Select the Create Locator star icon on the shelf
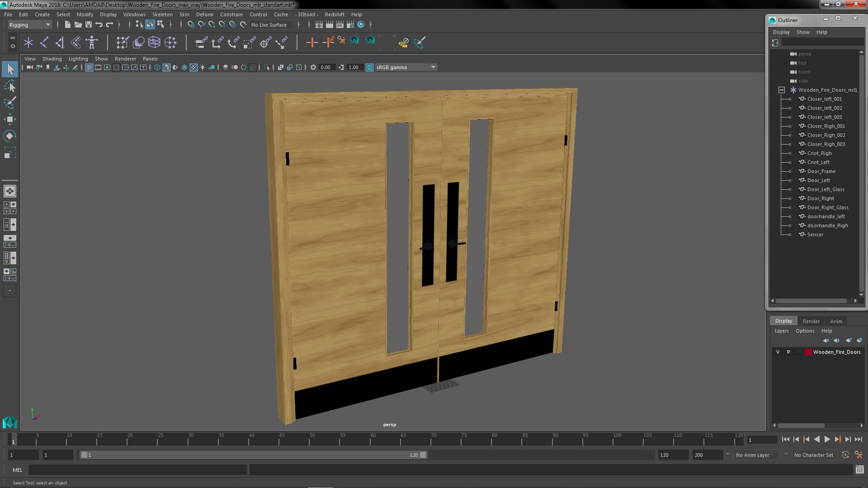 [28, 42]
